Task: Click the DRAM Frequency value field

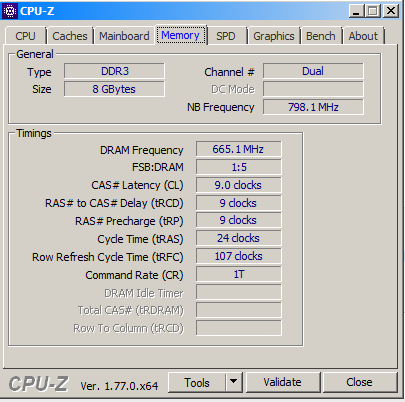Action: [239, 149]
